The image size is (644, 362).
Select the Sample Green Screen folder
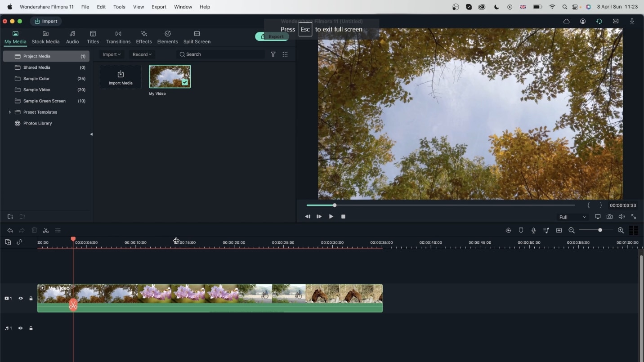click(x=46, y=101)
